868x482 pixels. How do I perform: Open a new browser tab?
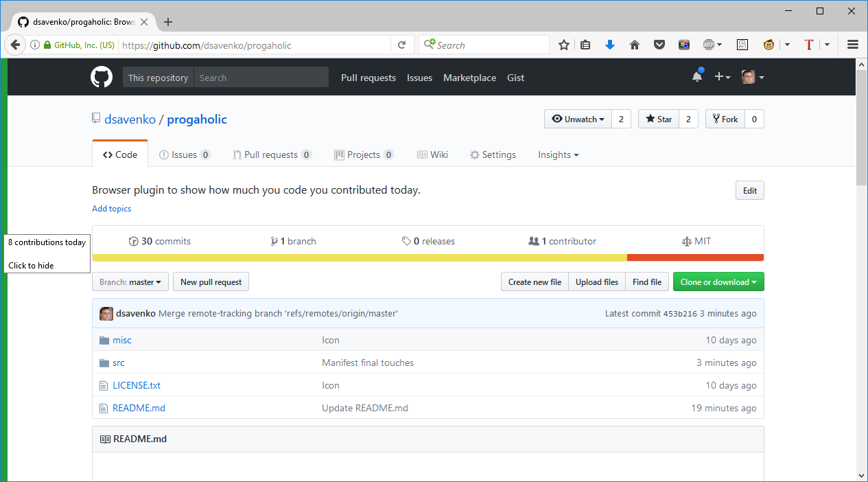(x=168, y=22)
